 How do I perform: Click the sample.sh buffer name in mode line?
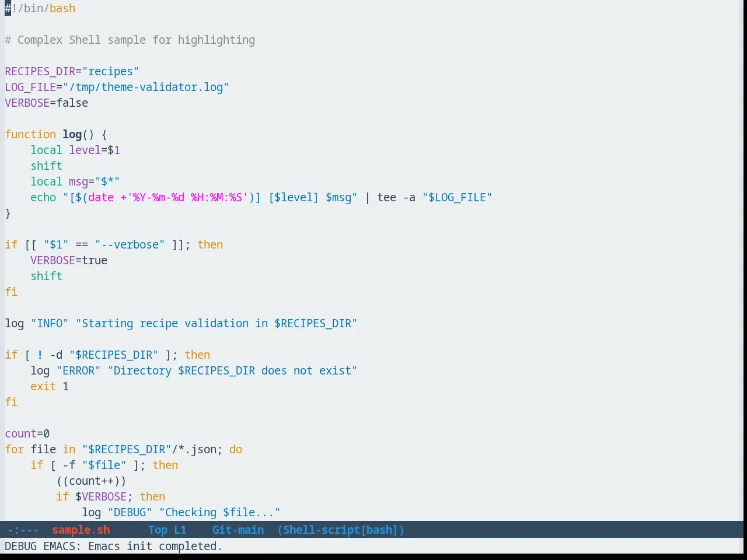click(81, 530)
